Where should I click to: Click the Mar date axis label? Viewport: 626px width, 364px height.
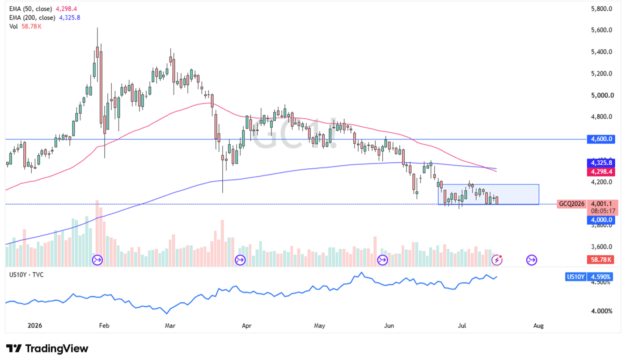[171, 326]
